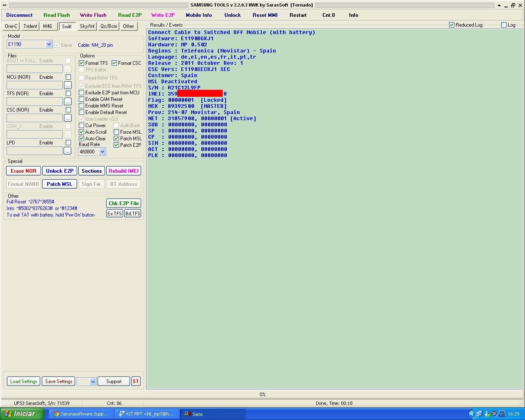Image resolution: width=525 pixels, height=420 pixels.
Task: Open the Iniciar start menu
Action: pyautogui.click(x=22, y=414)
